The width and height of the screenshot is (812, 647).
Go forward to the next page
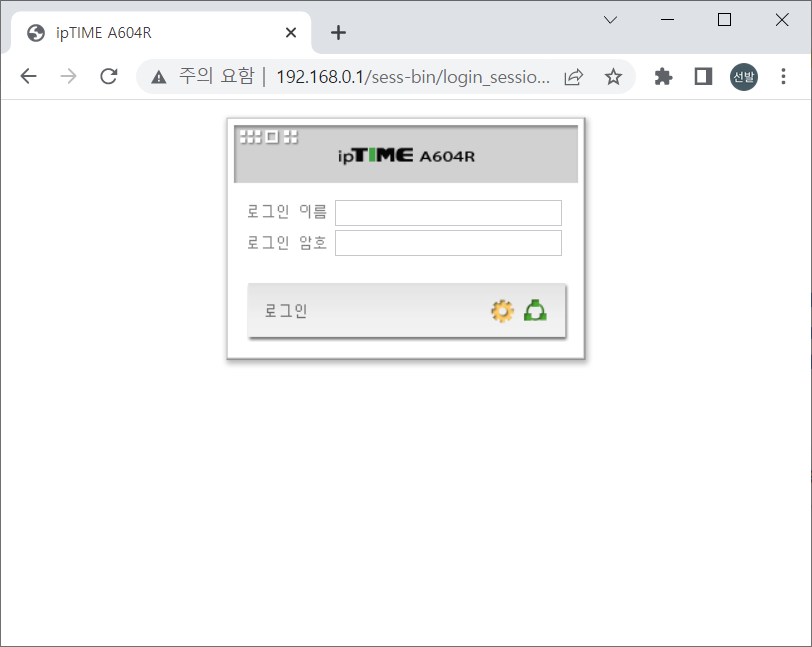click(x=68, y=77)
